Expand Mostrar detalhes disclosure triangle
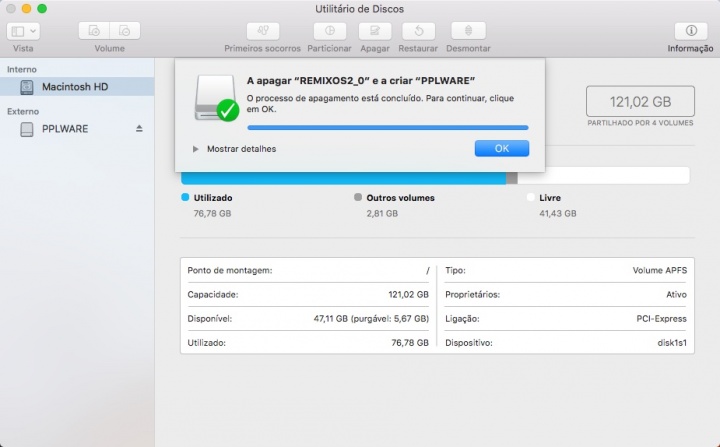 point(195,149)
